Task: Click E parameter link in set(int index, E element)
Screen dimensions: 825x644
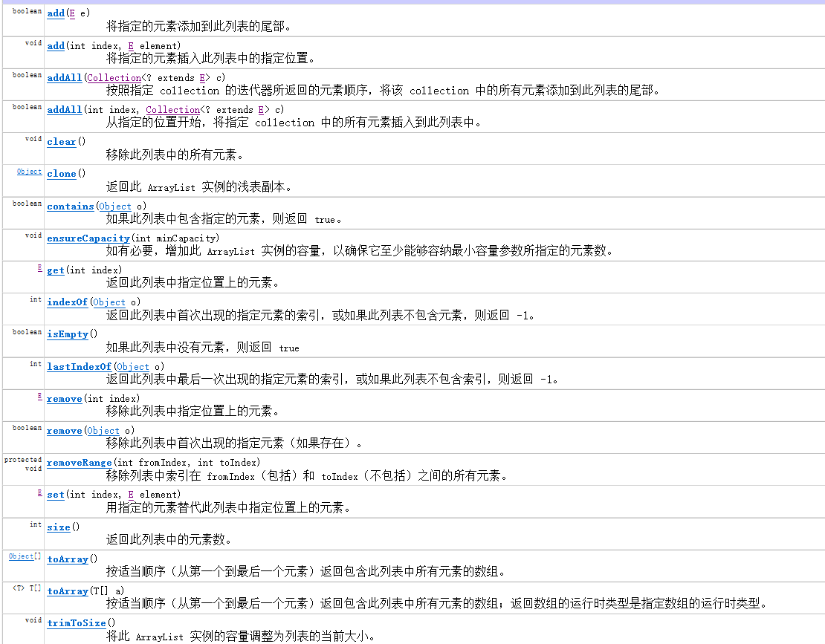Action: pyautogui.click(x=131, y=495)
